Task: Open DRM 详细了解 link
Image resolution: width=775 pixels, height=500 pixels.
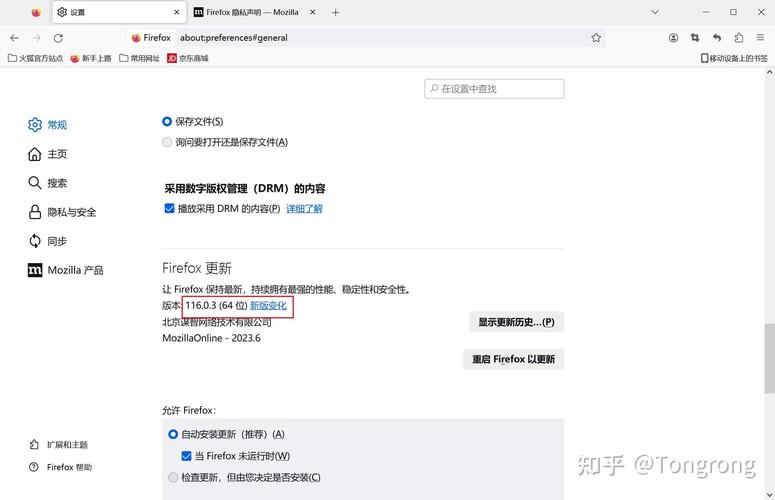Action: pyautogui.click(x=304, y=209)
